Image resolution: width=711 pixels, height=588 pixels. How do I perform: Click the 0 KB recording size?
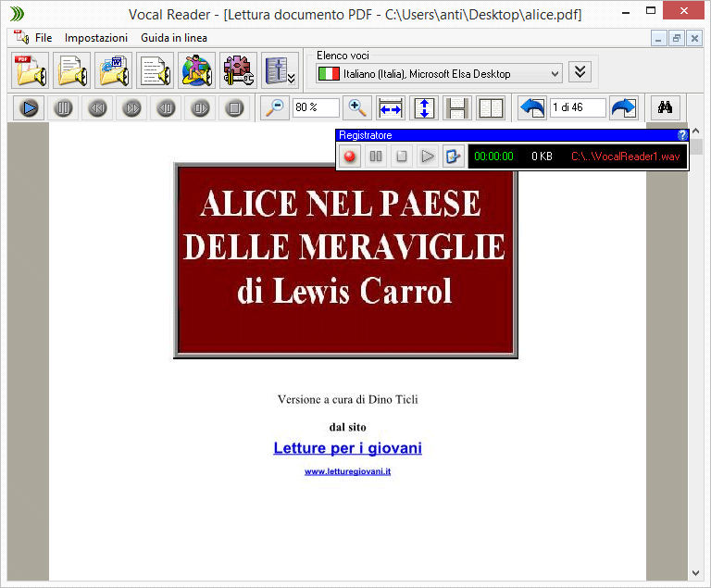tap(542, 156)
